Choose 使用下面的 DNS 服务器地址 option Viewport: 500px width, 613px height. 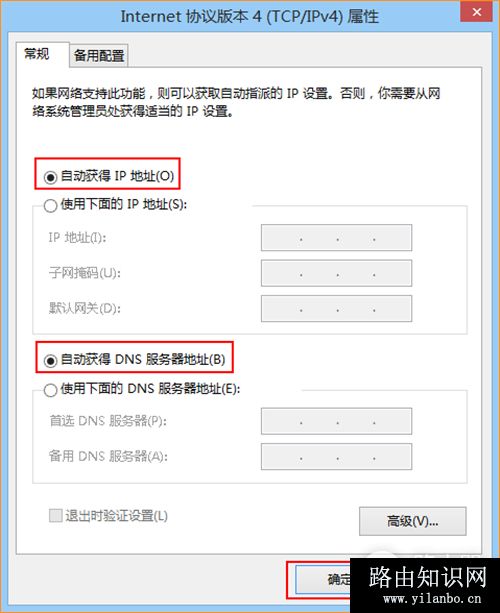point(50,390)
